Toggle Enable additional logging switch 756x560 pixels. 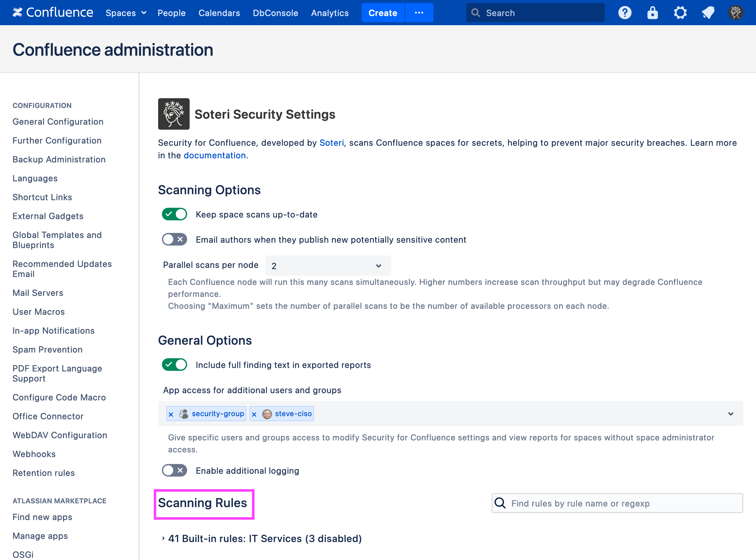174,471
